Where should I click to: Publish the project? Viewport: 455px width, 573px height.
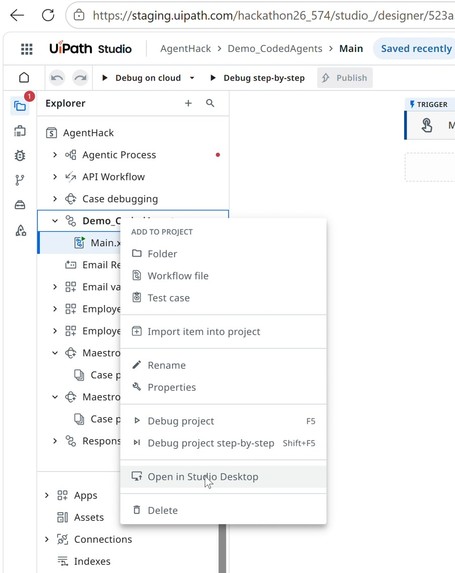click(345, 78)
